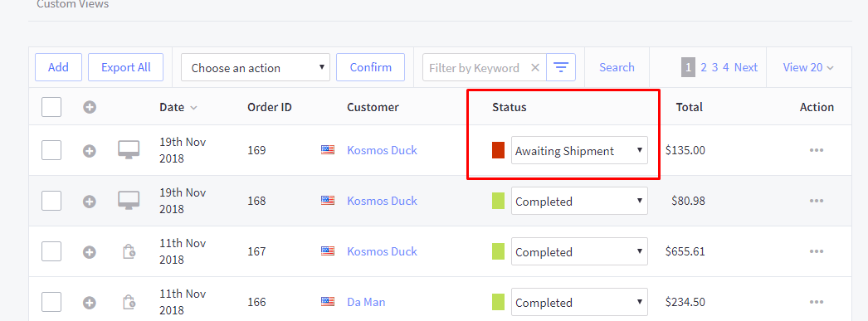The image size is (868, 321).
Task: Click the Export All button
Action: coord(125,67)
